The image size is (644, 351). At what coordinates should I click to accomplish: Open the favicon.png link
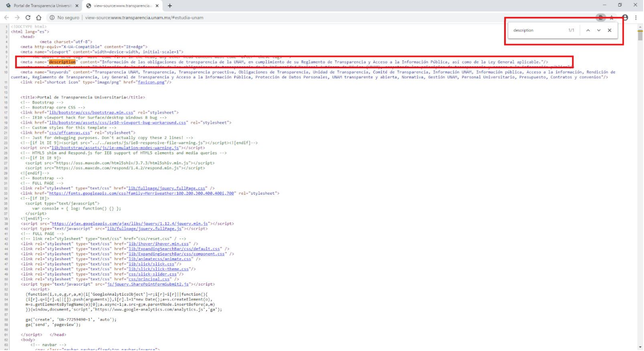[x=154, y=82]
